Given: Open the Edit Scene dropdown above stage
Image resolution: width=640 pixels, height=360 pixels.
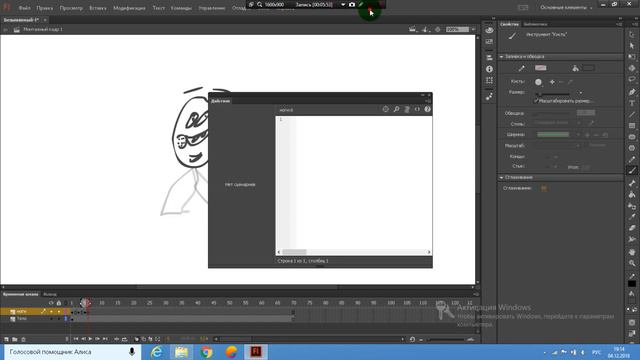Looking at the screenshot, I should point(413,29).
